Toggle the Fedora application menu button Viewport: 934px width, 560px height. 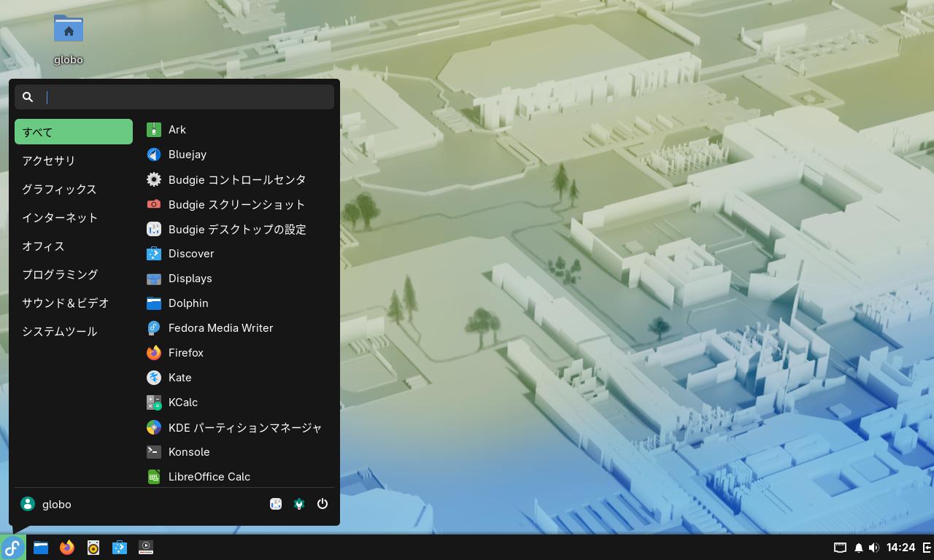[13, 548]
